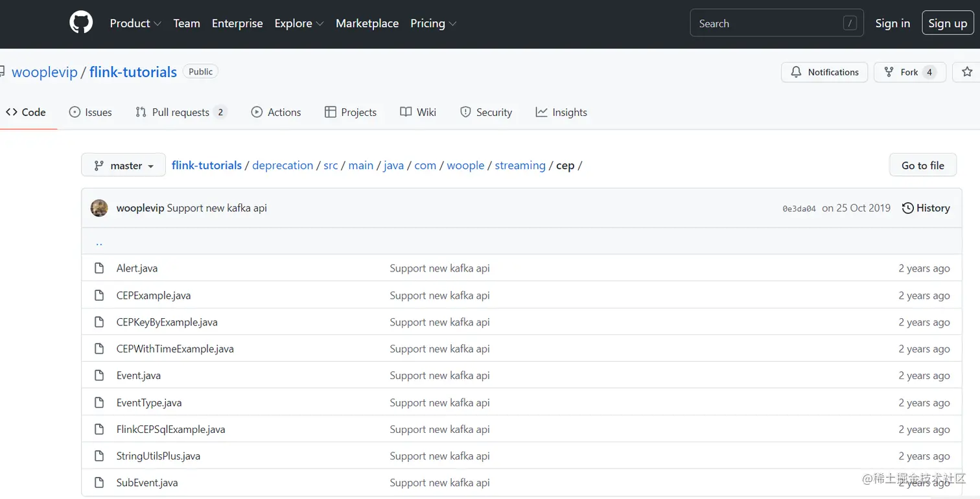Viewport: 980px width, 499px height.
Task: Click the star icon button
Action: [x=967, y=72]
